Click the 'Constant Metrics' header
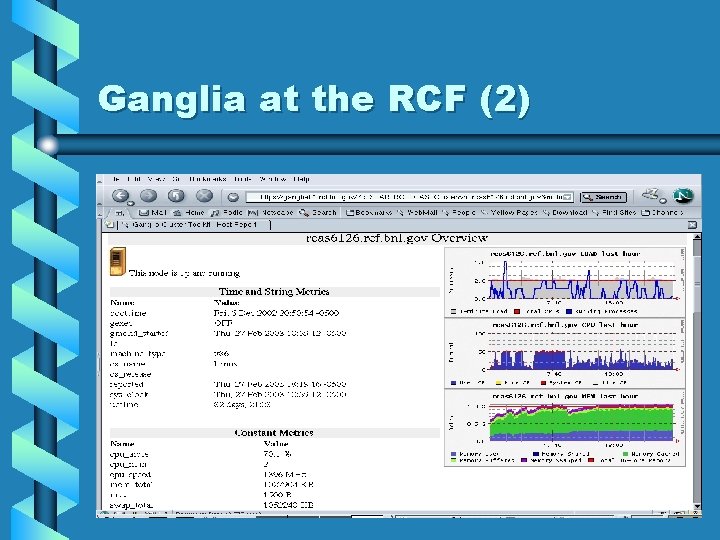 (x=274, y=433)
